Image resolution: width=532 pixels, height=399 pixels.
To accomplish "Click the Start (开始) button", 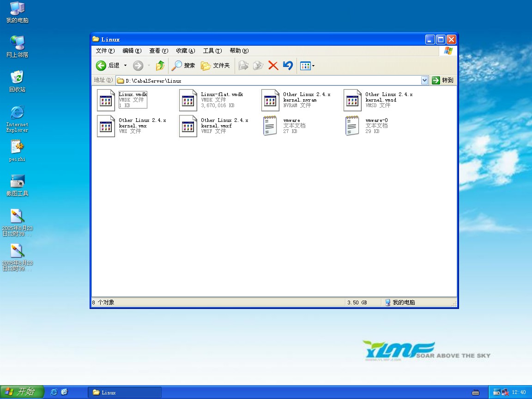I will tap(22, 392).
